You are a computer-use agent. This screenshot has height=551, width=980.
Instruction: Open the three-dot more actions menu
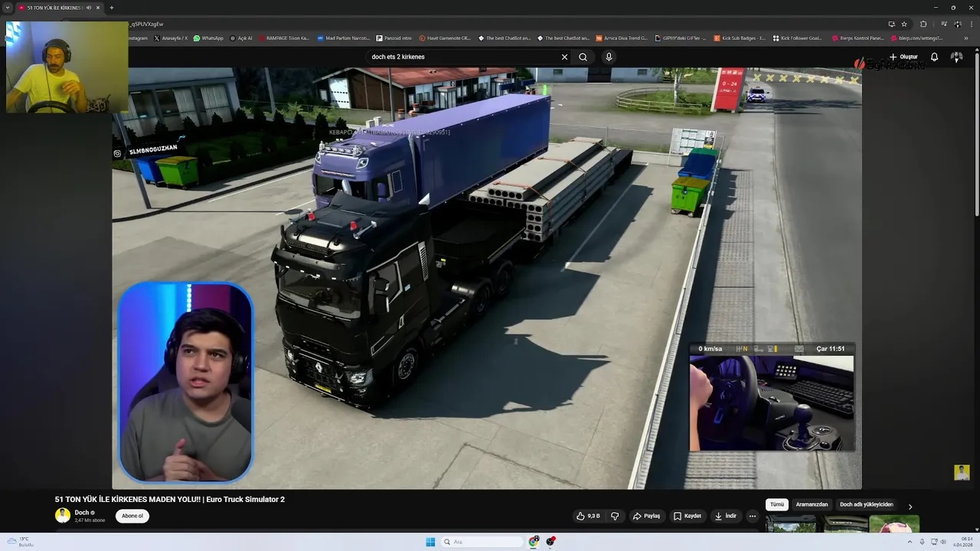(753, 516)
